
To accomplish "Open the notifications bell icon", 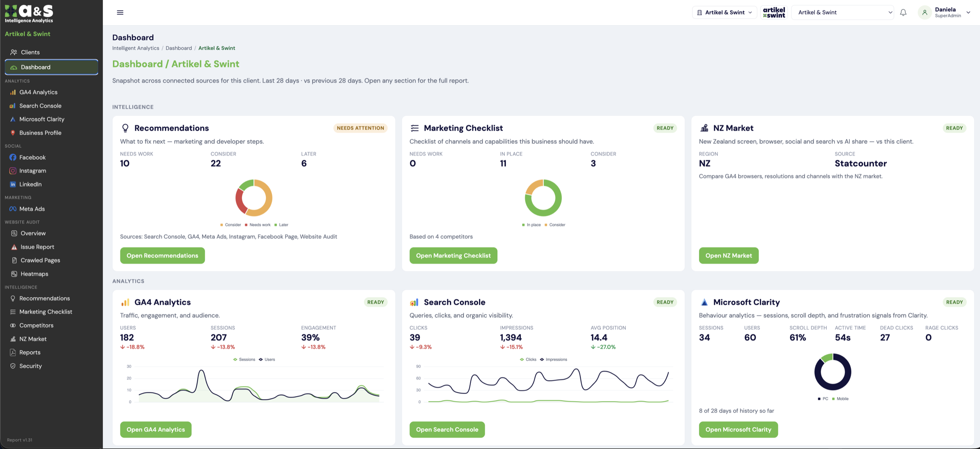I will (x=903, y=13).
